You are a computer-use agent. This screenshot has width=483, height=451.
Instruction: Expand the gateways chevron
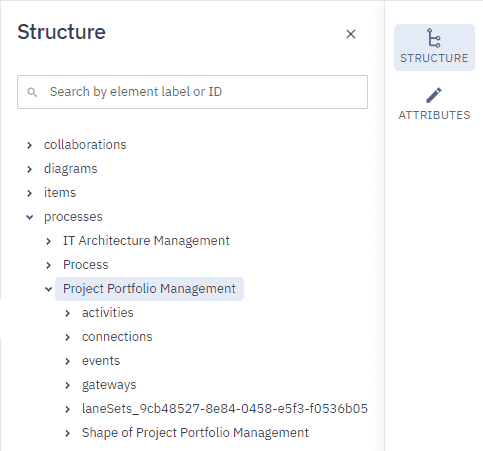click(68, 385)
